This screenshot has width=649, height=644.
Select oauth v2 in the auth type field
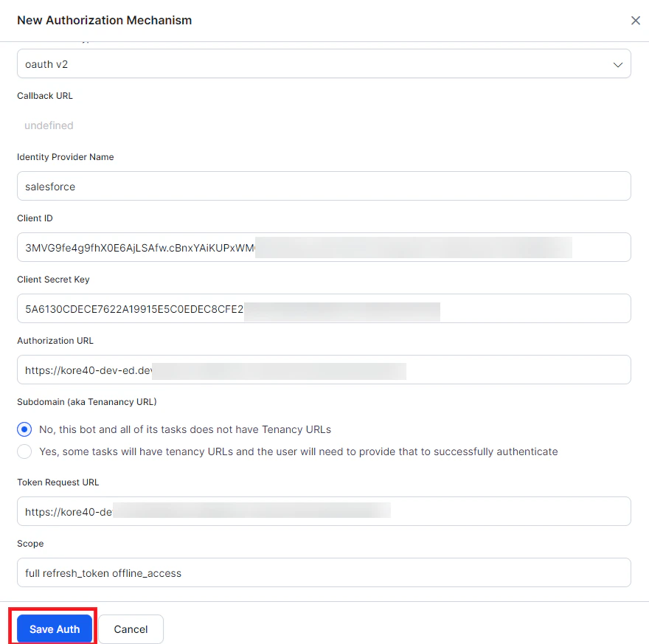[x=324, y=64]
